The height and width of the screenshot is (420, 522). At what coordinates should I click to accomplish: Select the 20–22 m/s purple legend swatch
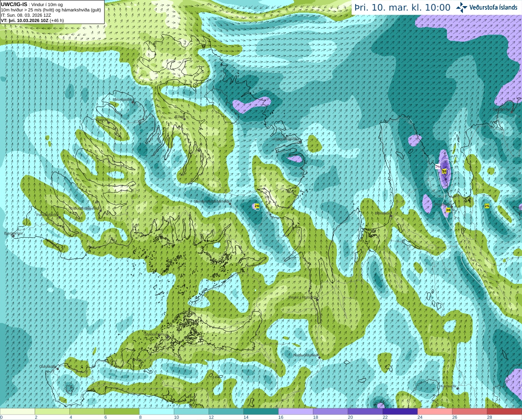[365, 411]
